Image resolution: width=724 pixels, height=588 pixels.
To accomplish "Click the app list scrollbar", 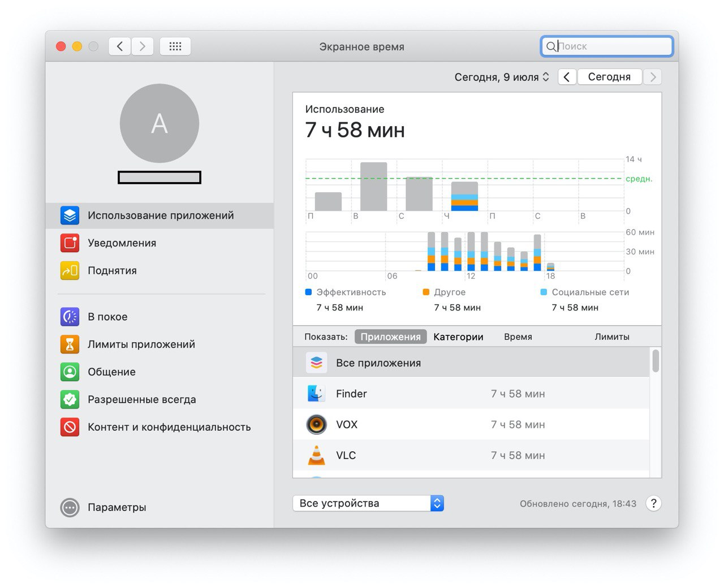I will (656, 361).
